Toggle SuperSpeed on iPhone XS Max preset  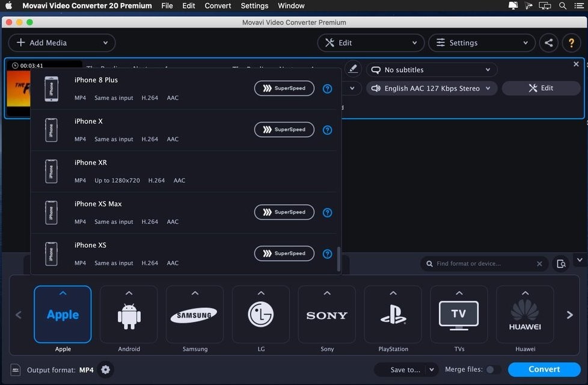284,212
